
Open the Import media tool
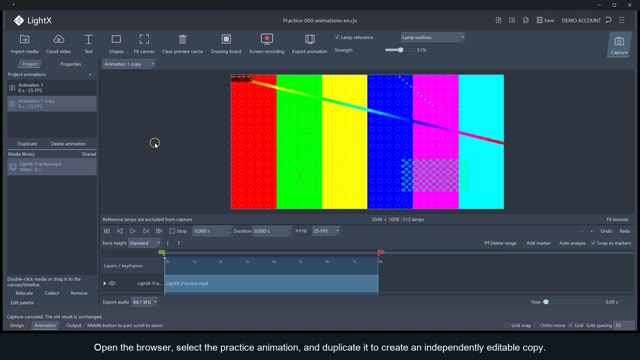pyautogui.click(x=24, y=44)
